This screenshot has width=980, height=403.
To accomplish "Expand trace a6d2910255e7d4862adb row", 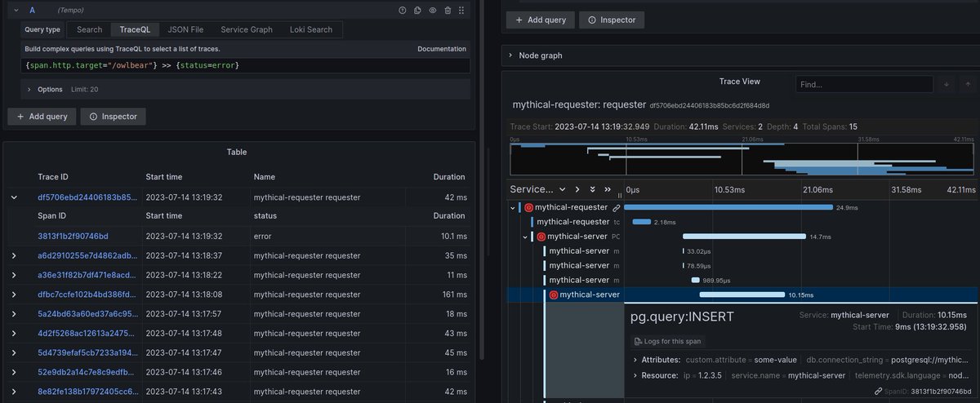I will [14, 255].
